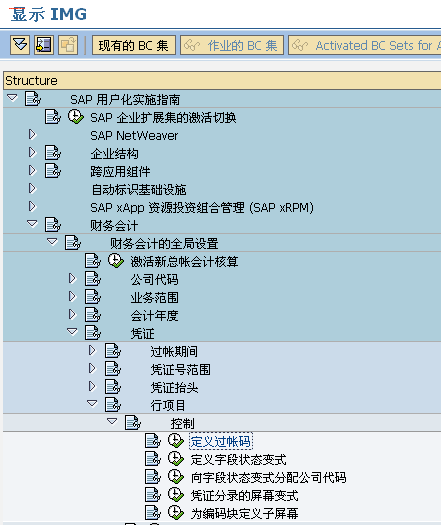Expand the 凭证号范围 node
This screenshot has height=525, width=441.
click(92, 369)
